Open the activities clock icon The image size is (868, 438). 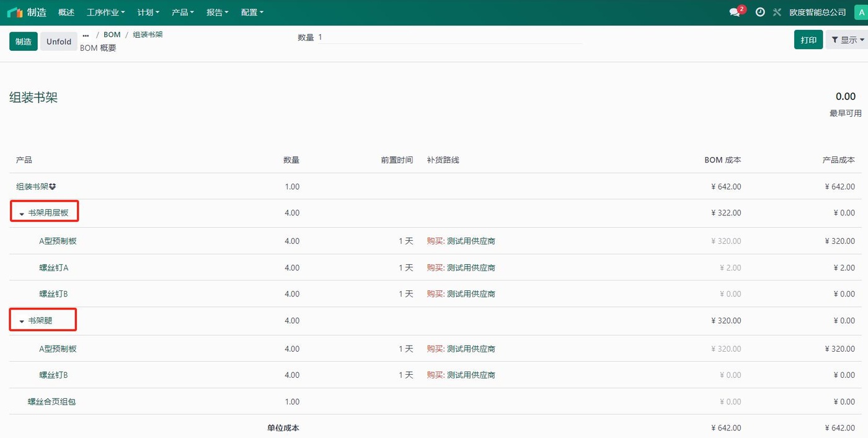click(x=760, y=12)
